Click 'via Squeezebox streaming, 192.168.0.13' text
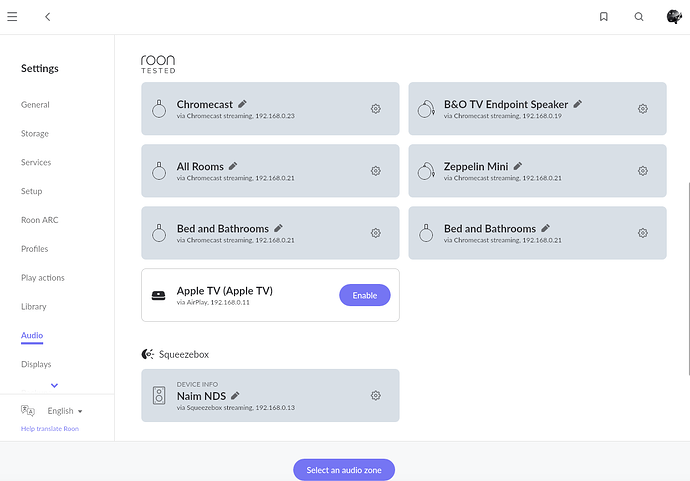This screenshot has height=481, width=690. coord(236,408)
